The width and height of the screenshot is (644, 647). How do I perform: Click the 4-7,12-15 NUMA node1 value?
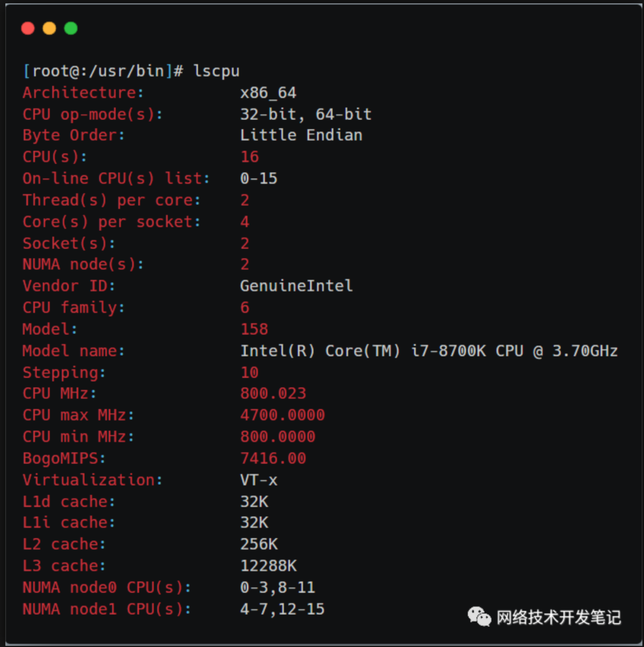click(282, 609)
